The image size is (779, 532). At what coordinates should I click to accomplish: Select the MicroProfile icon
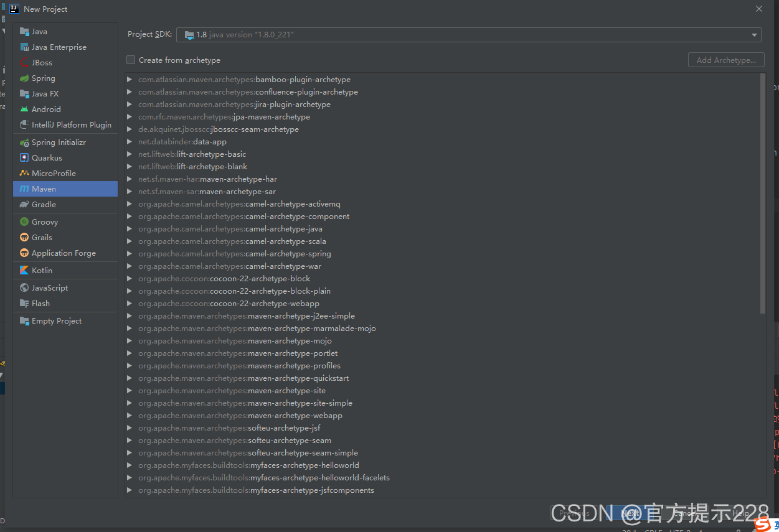coord(24,174)
